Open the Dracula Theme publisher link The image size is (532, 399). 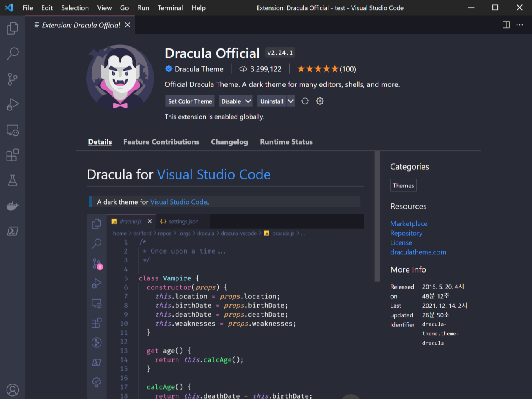(199, 69)
